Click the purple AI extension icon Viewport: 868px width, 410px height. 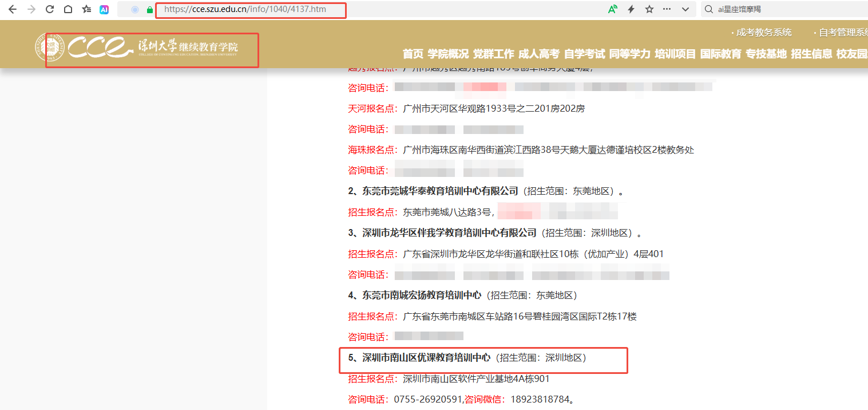104,9
